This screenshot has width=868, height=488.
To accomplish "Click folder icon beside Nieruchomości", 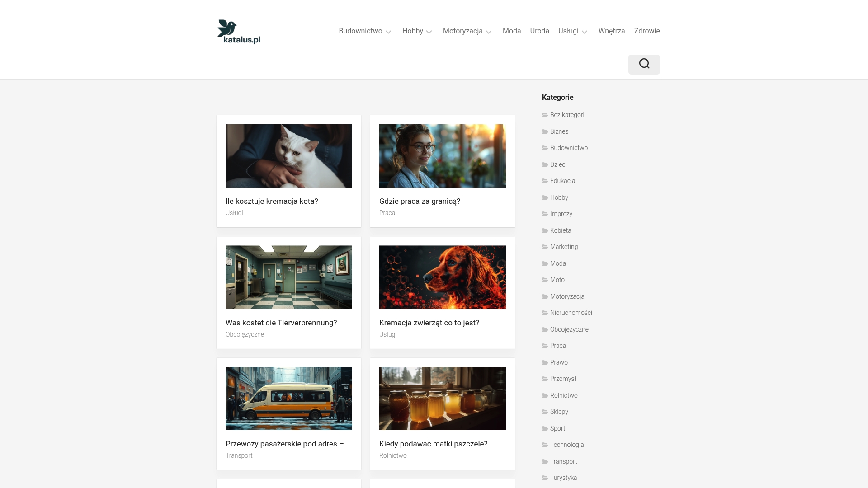I will click(545, 313).
